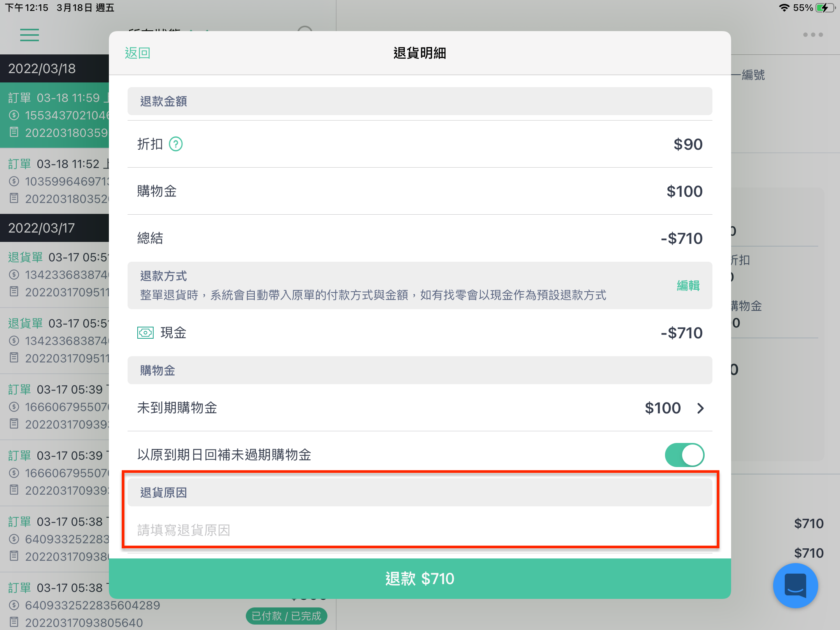Open the hamburger menu icon
840x630 pixels.
[x=30, y=35]
